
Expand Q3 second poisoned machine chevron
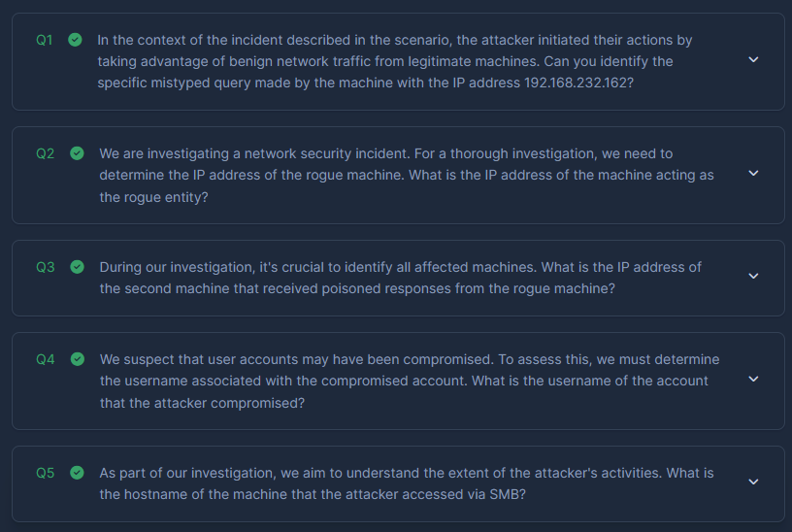[753, 276]
